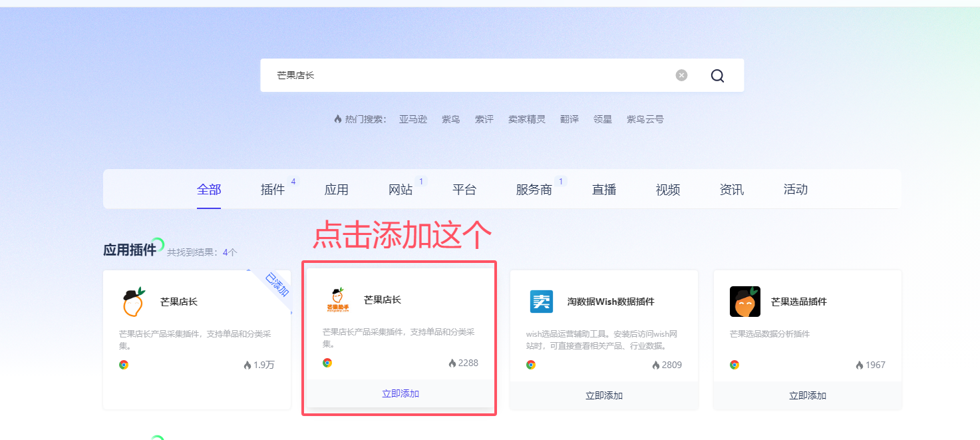The image size is (980, 440).
Task: Switch to the 插件 tab
Action: [273, 190]
